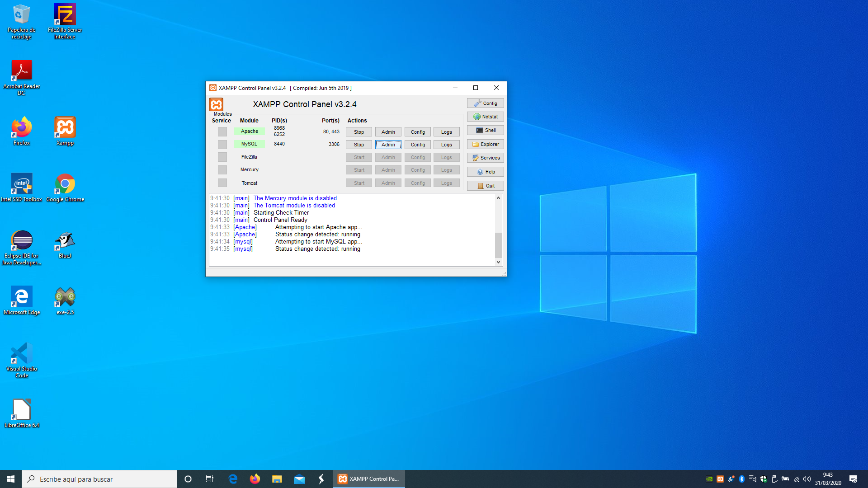Screen dimensions: 868x488
Task: Select the Microsoft Edge desktop icon
Action: click(x=21, y=300)
